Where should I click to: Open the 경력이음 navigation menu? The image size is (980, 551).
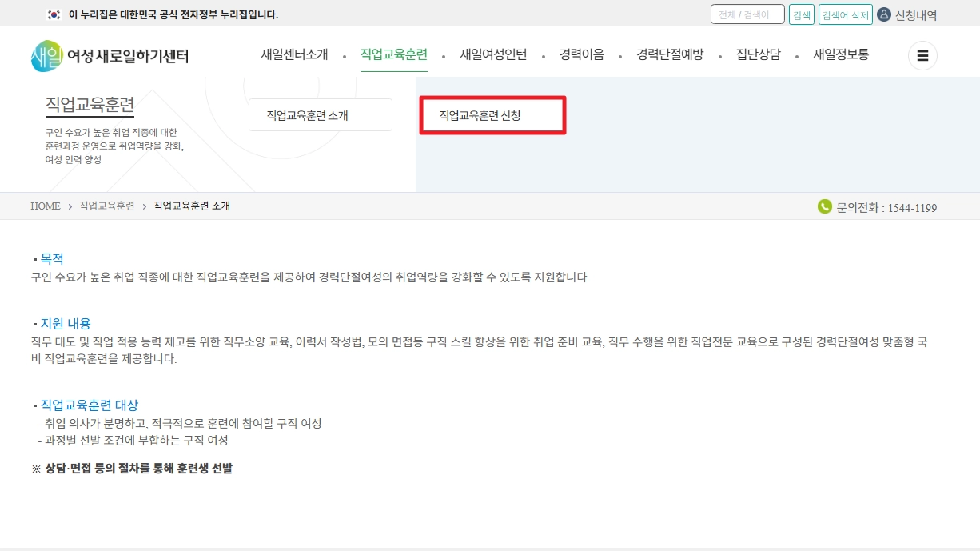581,54
